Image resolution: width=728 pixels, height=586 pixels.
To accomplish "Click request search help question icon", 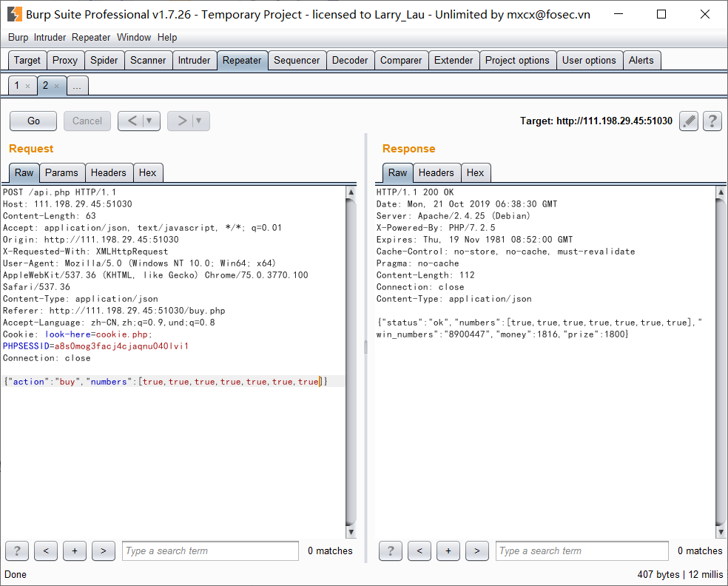I will click(17, 550).
